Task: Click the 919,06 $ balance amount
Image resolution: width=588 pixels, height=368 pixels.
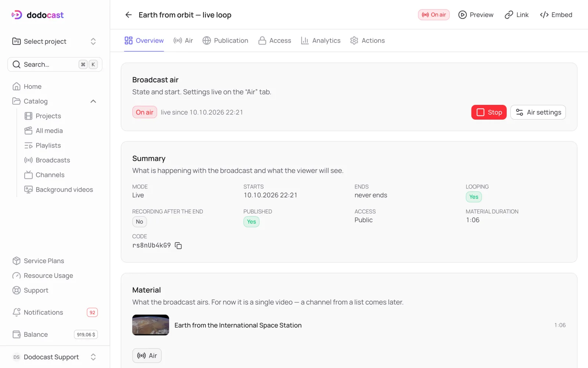Action: point(86,335)
